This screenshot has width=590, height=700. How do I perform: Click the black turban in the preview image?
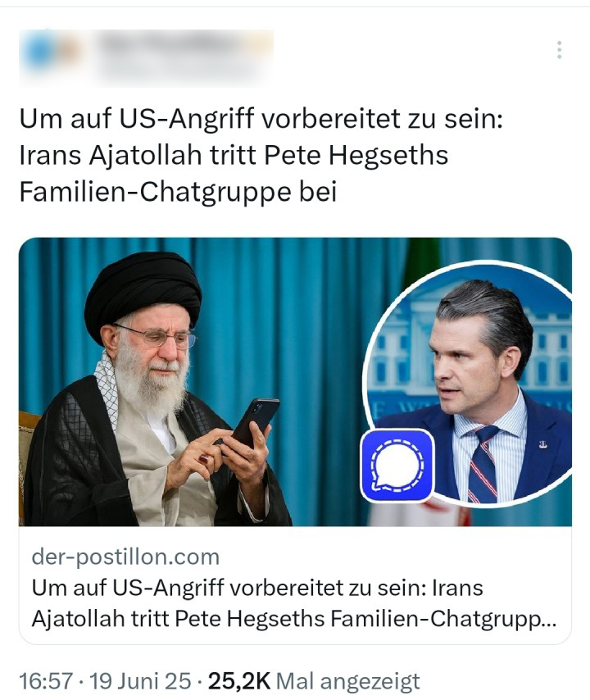tap(143, 290)
